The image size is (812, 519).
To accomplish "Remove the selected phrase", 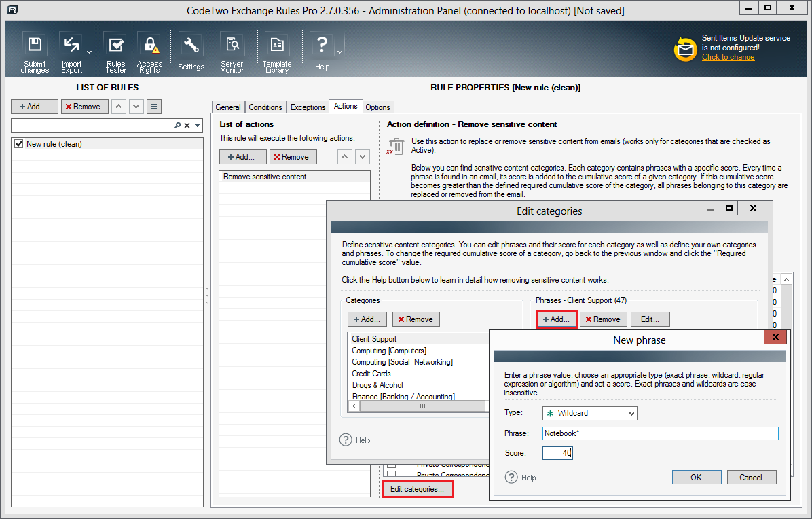I will pos(604,319).
